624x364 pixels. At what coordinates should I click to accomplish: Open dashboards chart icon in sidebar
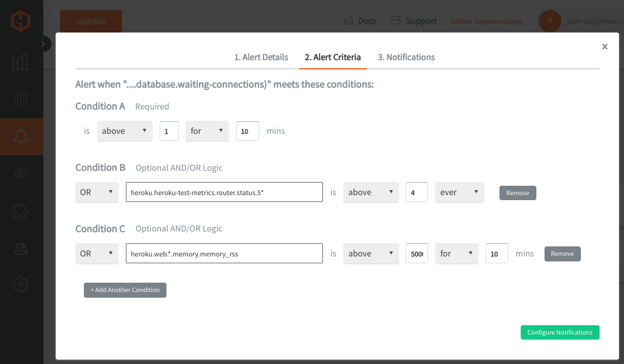click(x=20, y=62)
